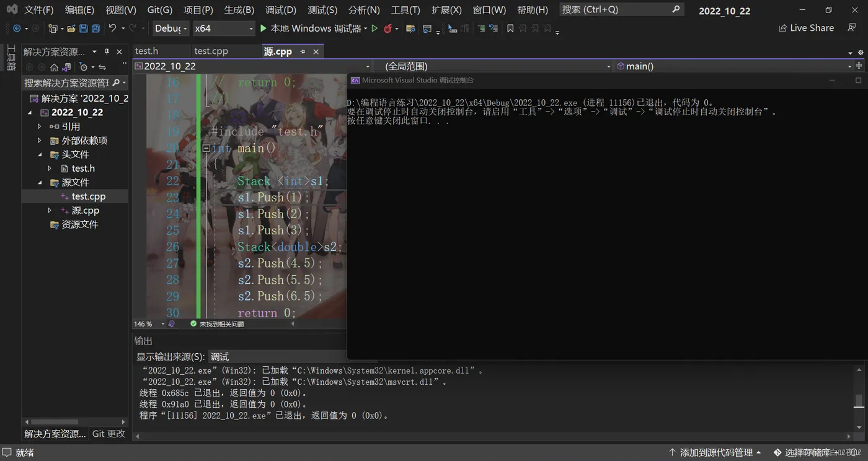
Task: Click the auto-hide pin of Solution Explorer
Action: tap(107, 51)
